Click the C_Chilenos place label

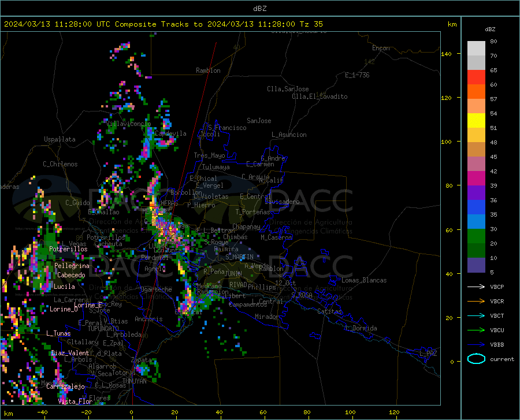click(60, 164)
